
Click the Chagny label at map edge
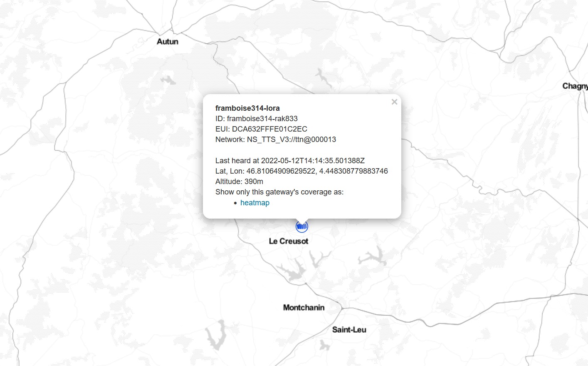(x=575, y=86)
